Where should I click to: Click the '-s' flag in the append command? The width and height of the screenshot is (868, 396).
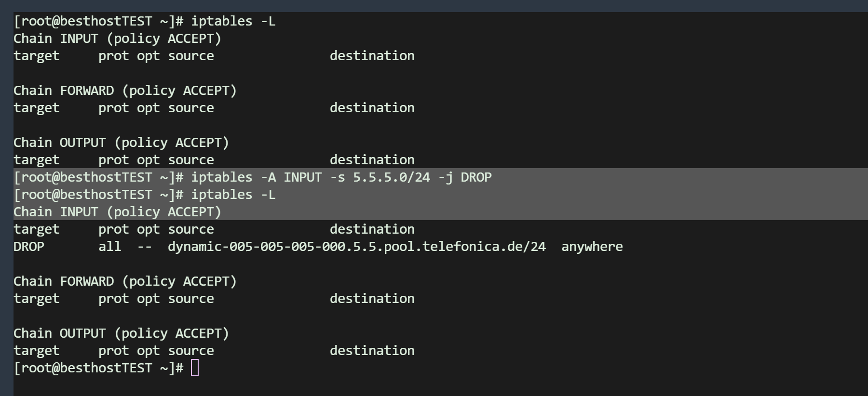(338, 177)
